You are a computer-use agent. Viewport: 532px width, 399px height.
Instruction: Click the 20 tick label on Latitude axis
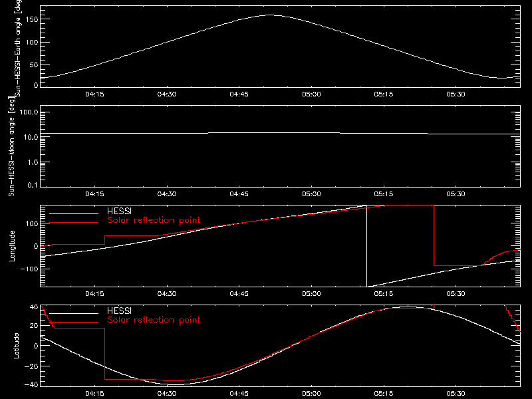point(34,326)
